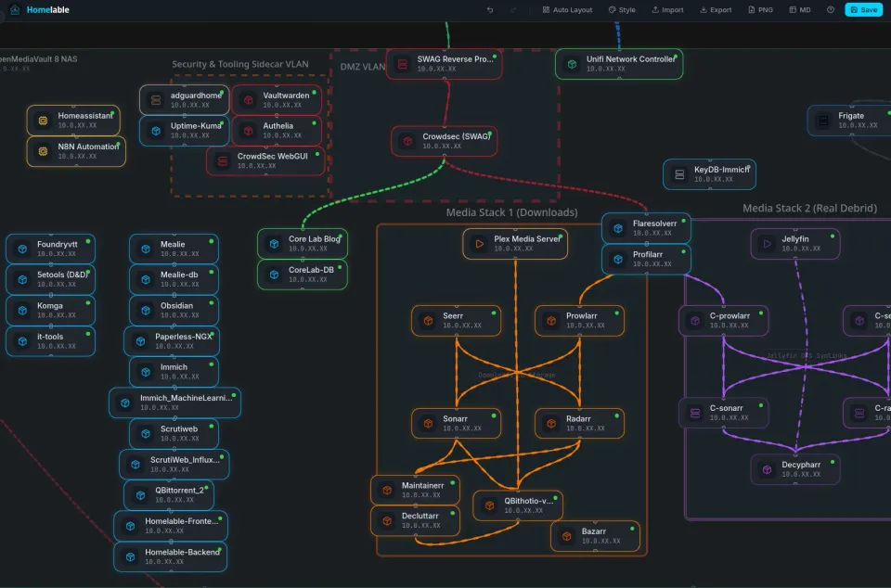
Task: Click the Unifi Network Controller cube icon
Action: (573, 64)
